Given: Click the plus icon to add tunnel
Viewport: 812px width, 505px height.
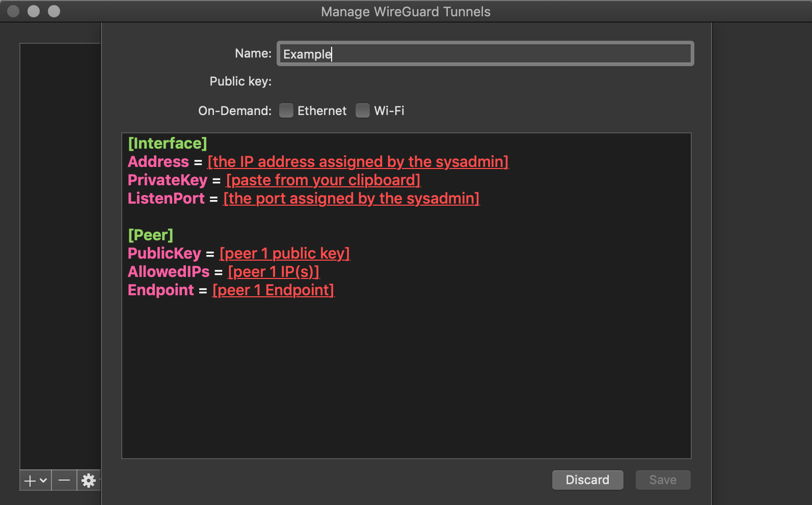Looking at the screenshot, I should (30, 481).
